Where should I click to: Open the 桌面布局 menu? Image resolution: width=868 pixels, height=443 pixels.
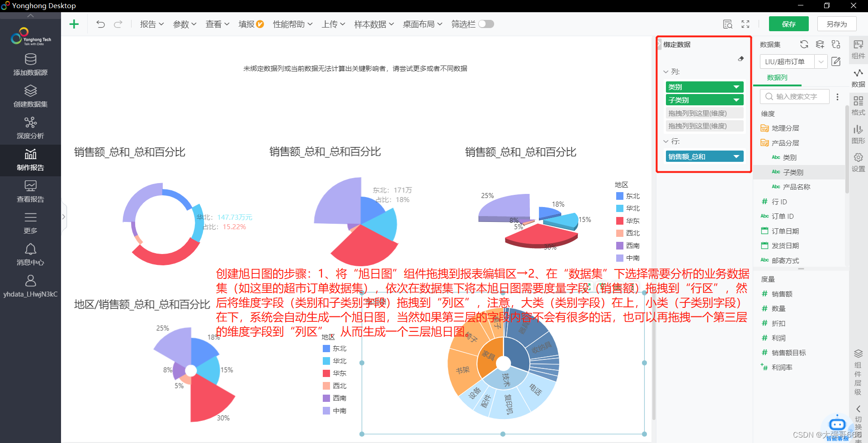[422, 24]
